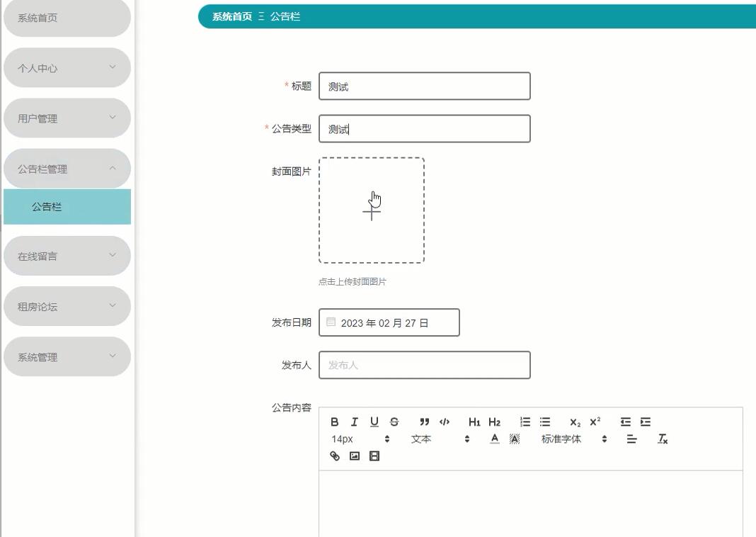Open the text color picker

pyautogui.click(x=495, y=439)
